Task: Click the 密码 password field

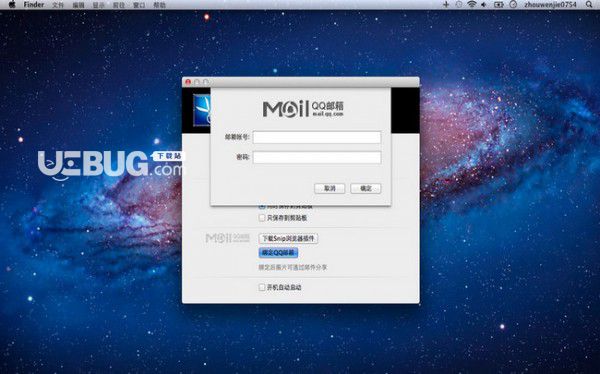Action: coord(317,157)
